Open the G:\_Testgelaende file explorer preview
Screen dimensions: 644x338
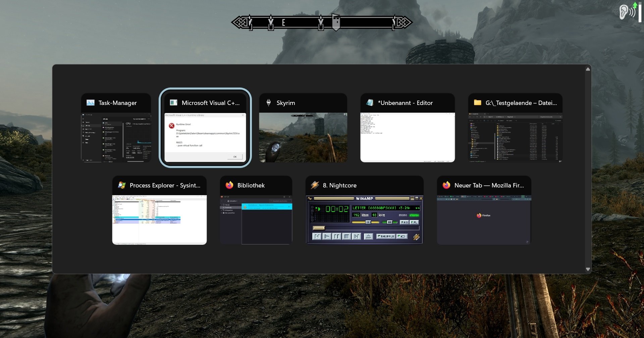coord(515,137)
